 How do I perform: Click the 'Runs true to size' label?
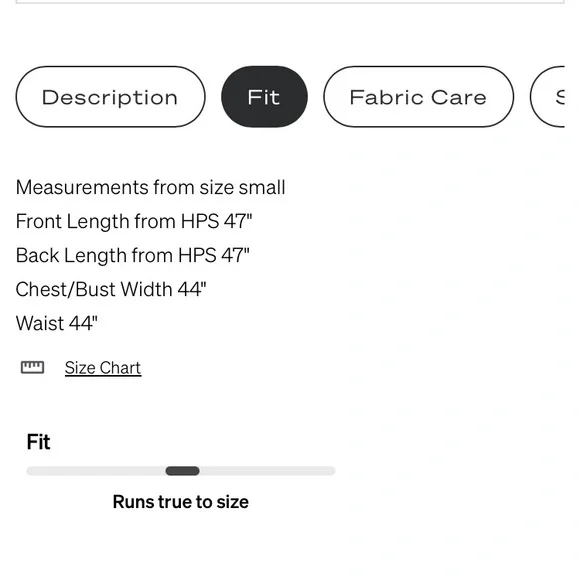(x=181, y=502)
